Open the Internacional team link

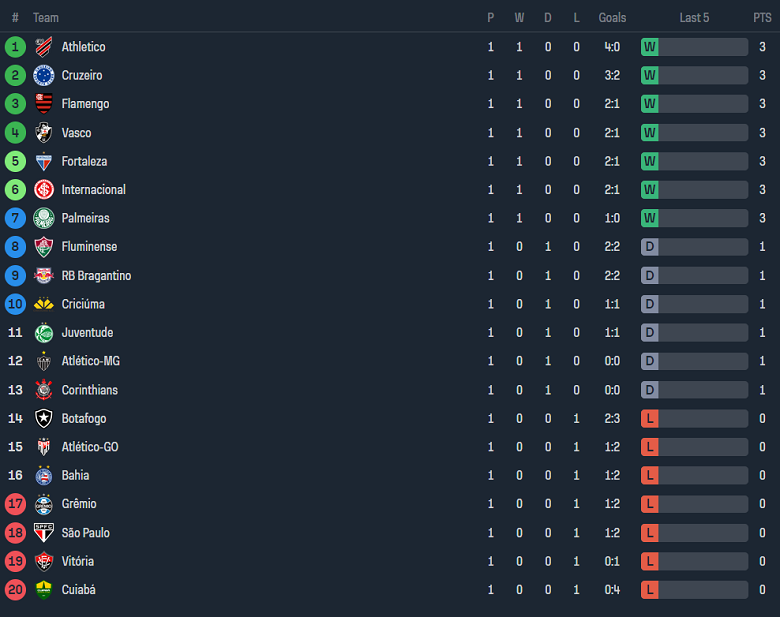coord(93,190)
